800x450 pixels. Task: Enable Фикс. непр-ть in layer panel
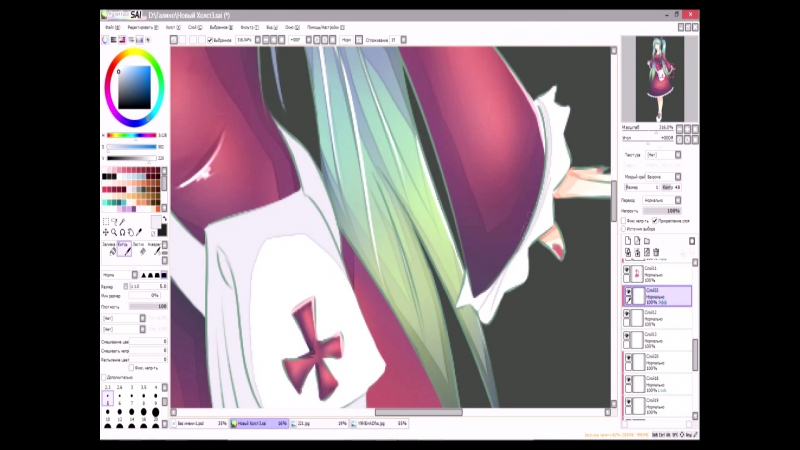click(623, 221)
